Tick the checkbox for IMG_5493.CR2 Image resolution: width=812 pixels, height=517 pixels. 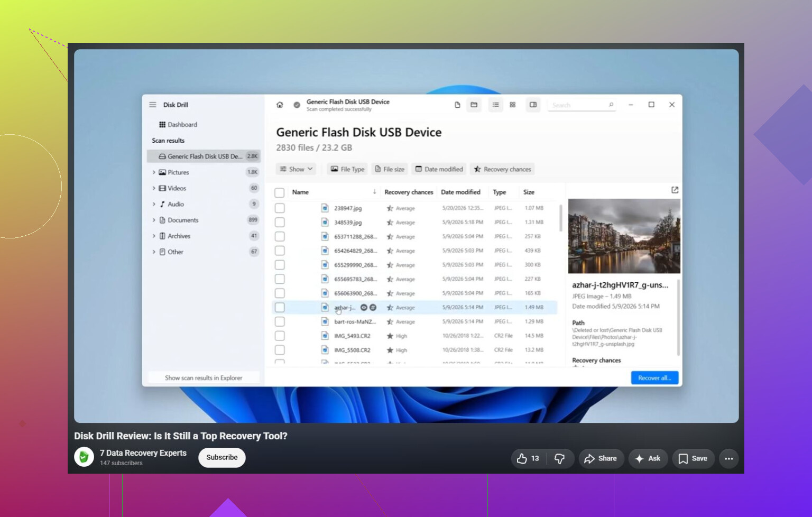tap(280, 336)
